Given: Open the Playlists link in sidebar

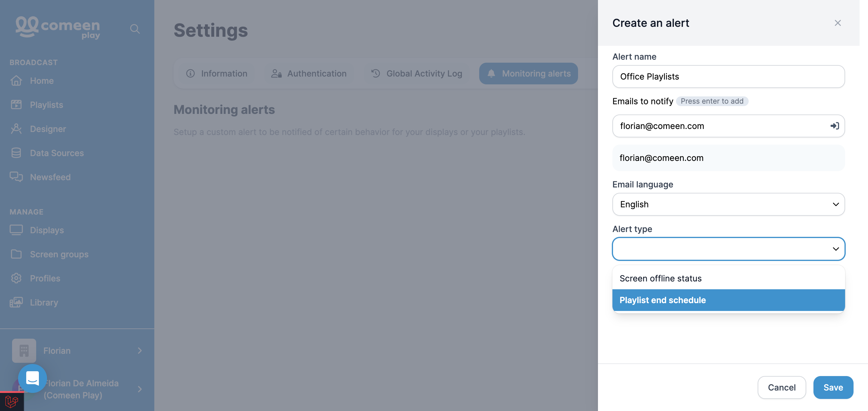Looking at the screenshot, I should pos(46,105).
